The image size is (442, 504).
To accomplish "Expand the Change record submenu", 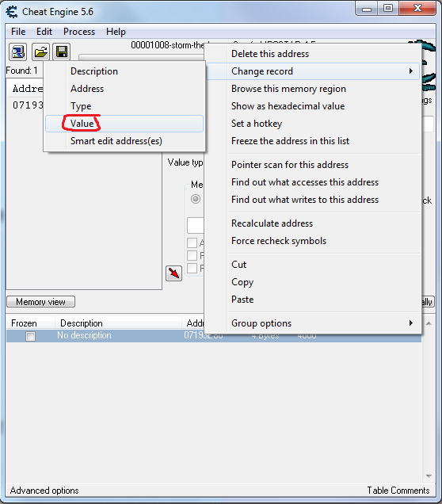I will click(x=313, y=71).
